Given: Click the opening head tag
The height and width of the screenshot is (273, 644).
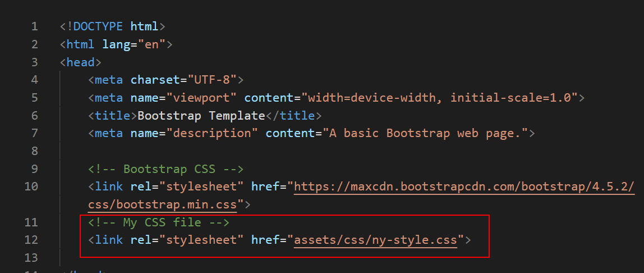Looking at the screenshot, I should [x=80, y=62].
